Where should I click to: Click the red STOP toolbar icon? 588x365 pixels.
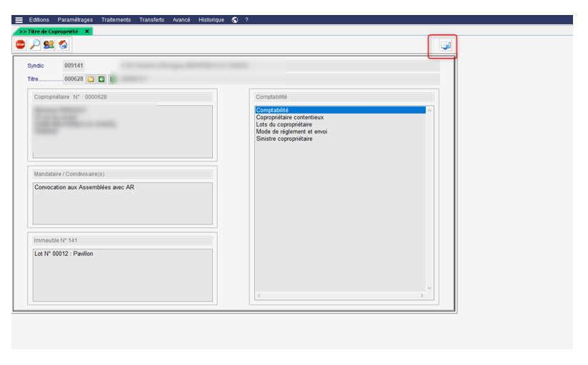coord(20,44)
